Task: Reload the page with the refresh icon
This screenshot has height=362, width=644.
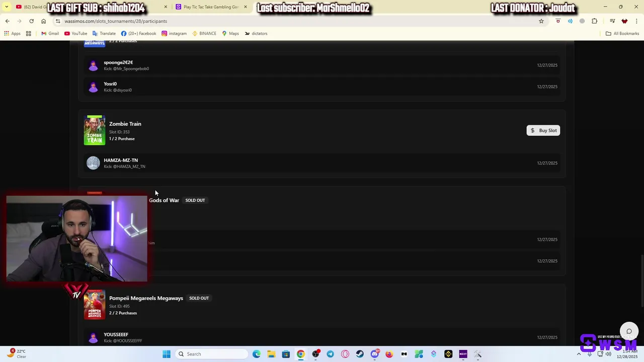Action: click(x=31, y=21)
